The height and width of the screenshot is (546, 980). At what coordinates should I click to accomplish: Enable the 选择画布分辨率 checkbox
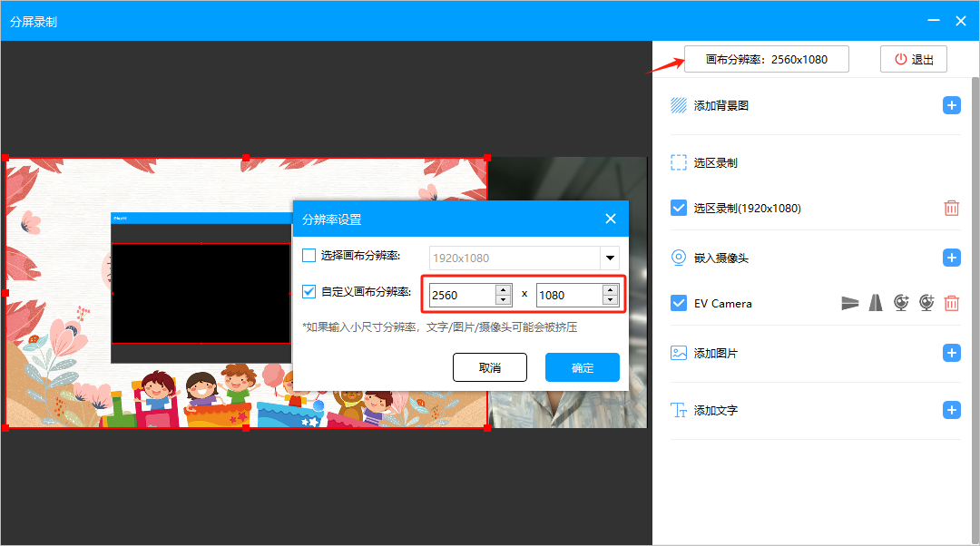tap(309, 256)
